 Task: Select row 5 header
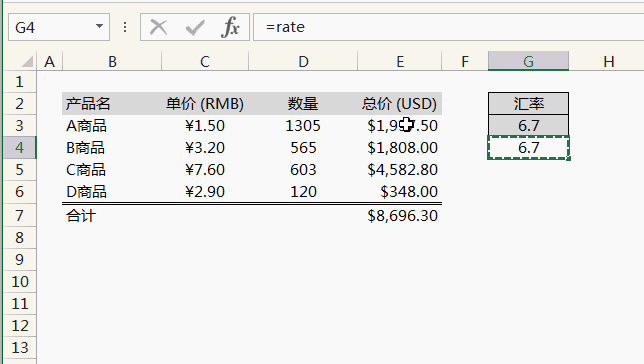[19, 170]
